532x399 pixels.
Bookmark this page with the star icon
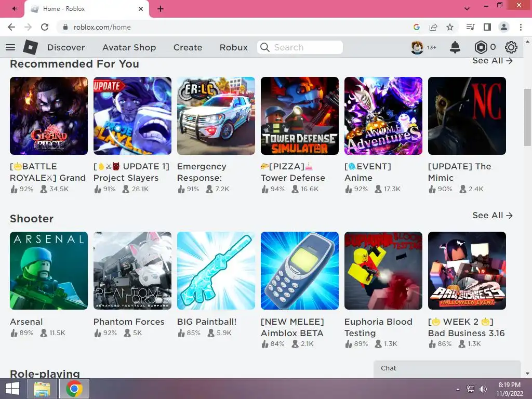tap(450, 27)
